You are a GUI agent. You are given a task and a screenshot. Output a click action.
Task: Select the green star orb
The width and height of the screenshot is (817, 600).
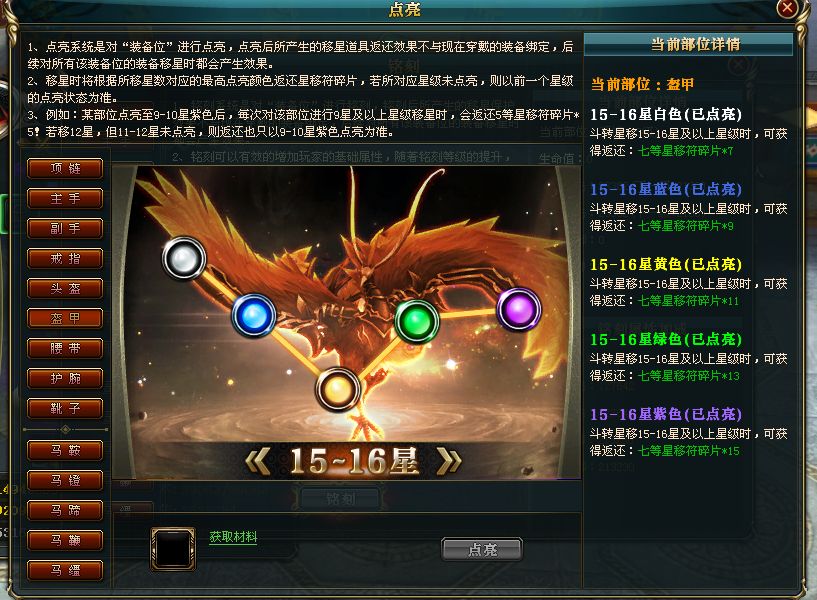pos(417,321)
